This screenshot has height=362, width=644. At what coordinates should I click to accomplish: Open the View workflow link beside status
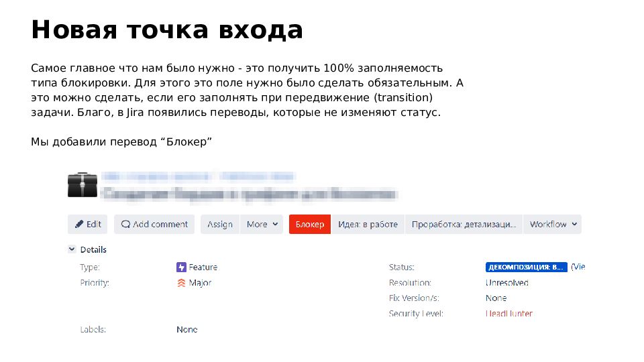[578, 267]
